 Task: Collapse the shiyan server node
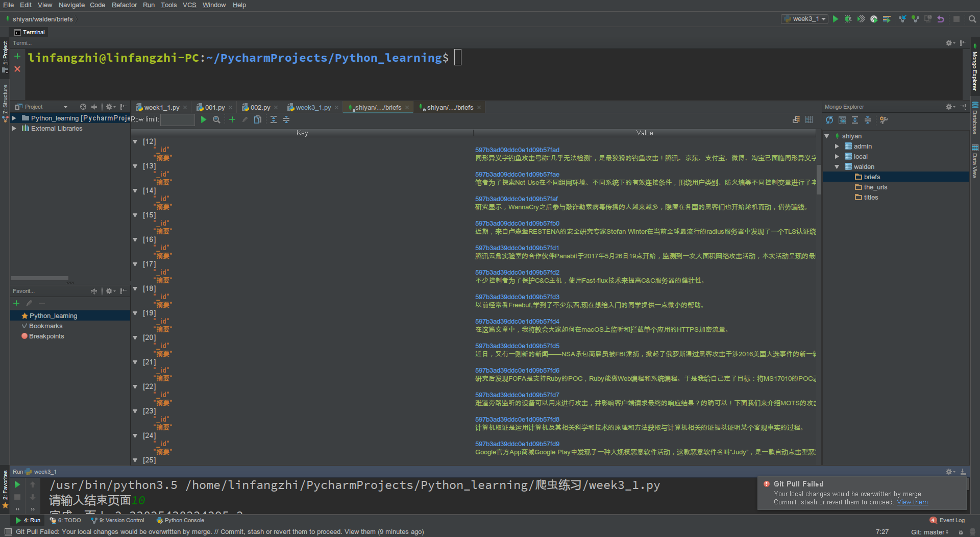coord(827,136)
